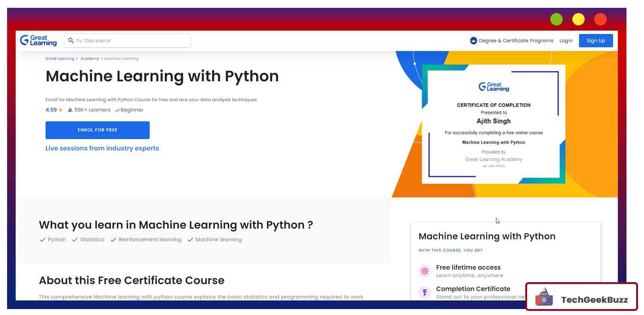Click the green circle at top
Viewport: 644px width, 315px height.
pyautogui.click(x=556, y=19)
